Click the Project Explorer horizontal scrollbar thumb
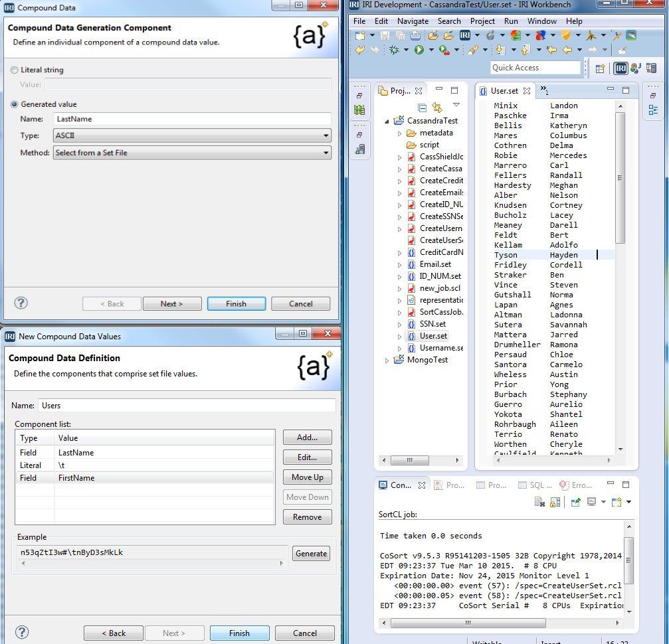This screenshot has height=644, width=669. pos(410,460)
